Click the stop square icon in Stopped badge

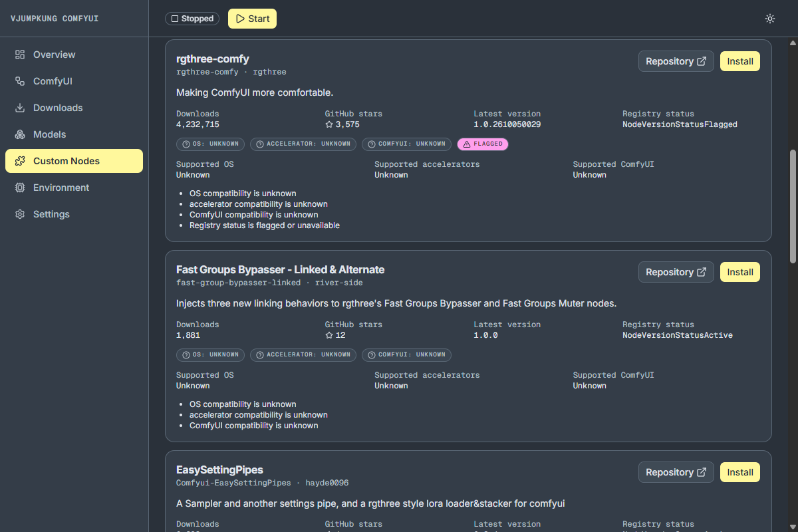tap(175, 19)
